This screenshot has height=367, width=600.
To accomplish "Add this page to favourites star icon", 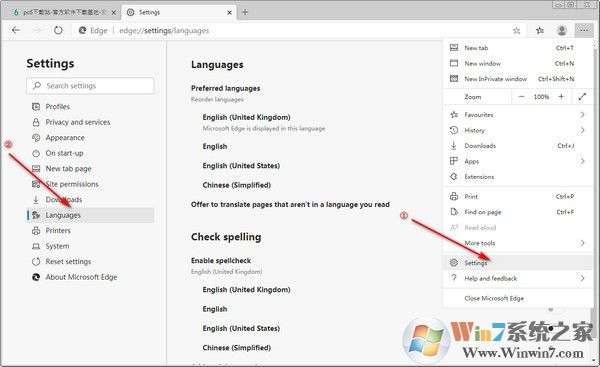I will coord(517,31).
